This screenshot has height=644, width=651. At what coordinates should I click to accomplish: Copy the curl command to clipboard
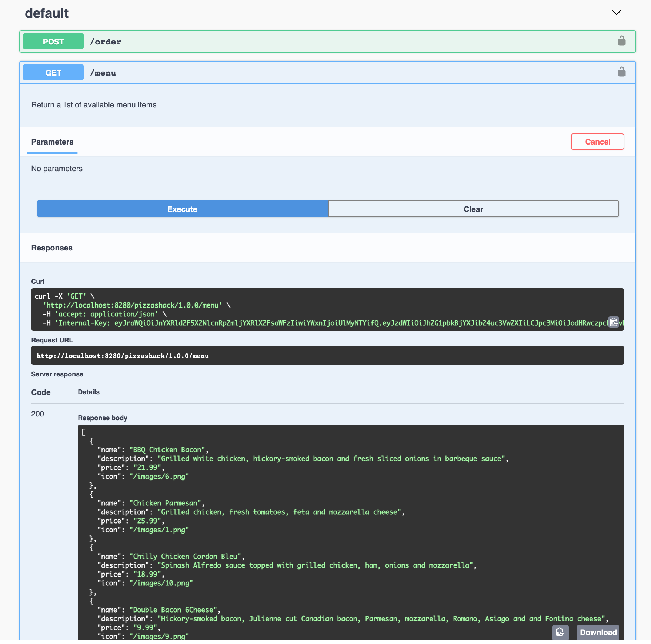coord(614,322)
